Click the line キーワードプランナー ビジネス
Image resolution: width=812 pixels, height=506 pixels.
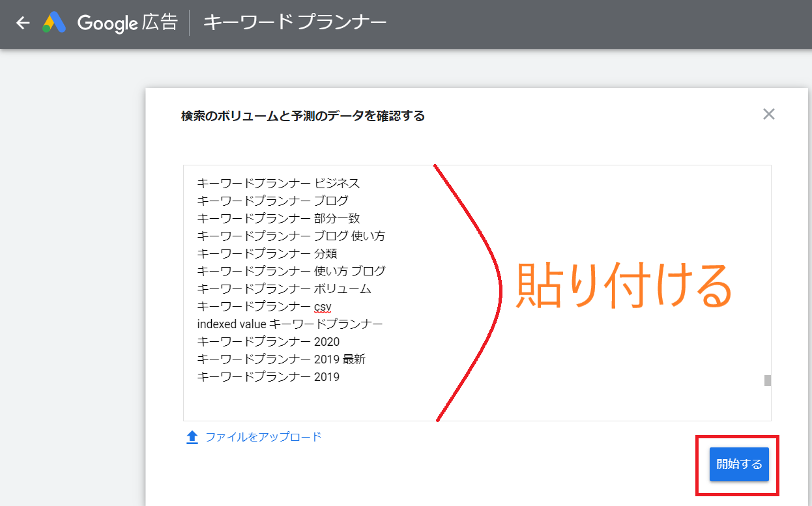point(278,183)
